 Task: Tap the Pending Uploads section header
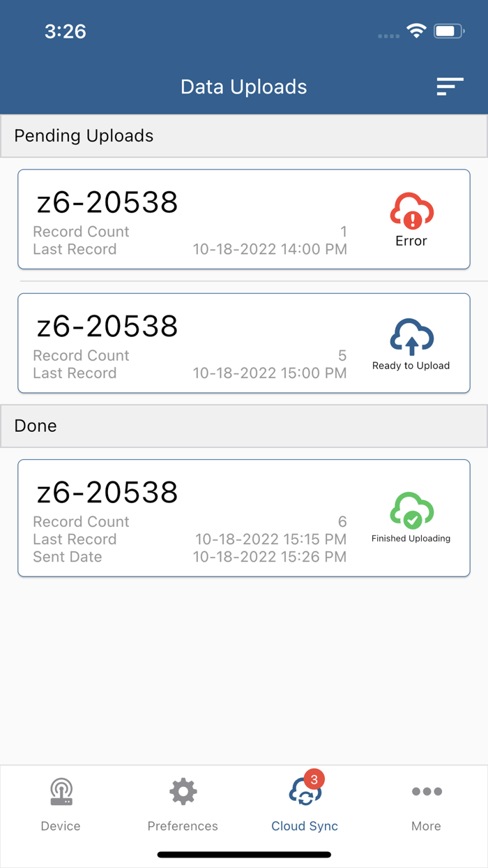(244, 135)
